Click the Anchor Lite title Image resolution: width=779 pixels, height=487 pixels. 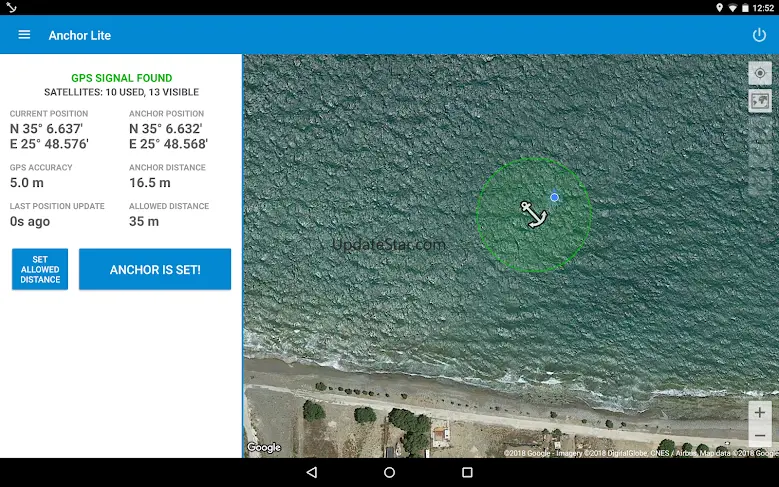pyautogui.click(x=79, y=35)
